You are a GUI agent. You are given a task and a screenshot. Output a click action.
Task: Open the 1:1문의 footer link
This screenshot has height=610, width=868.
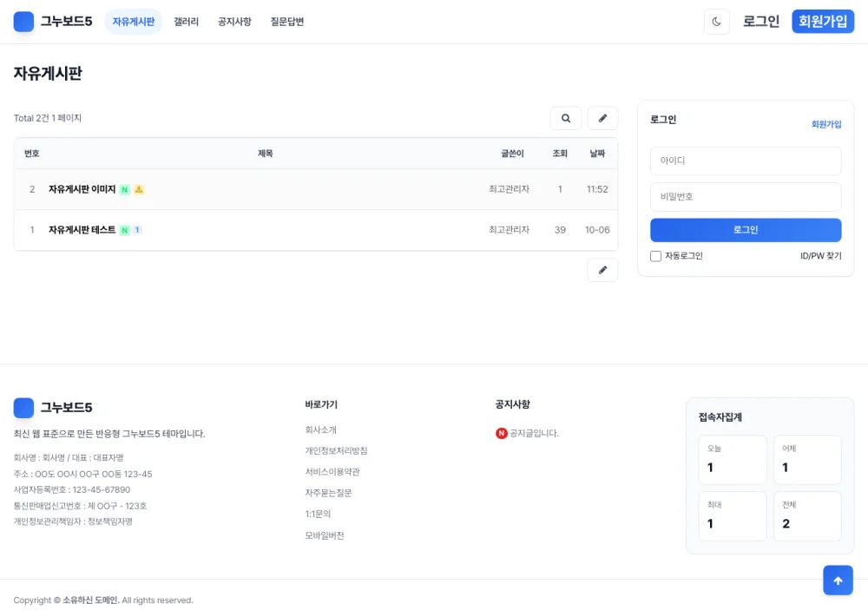(318, 514)
